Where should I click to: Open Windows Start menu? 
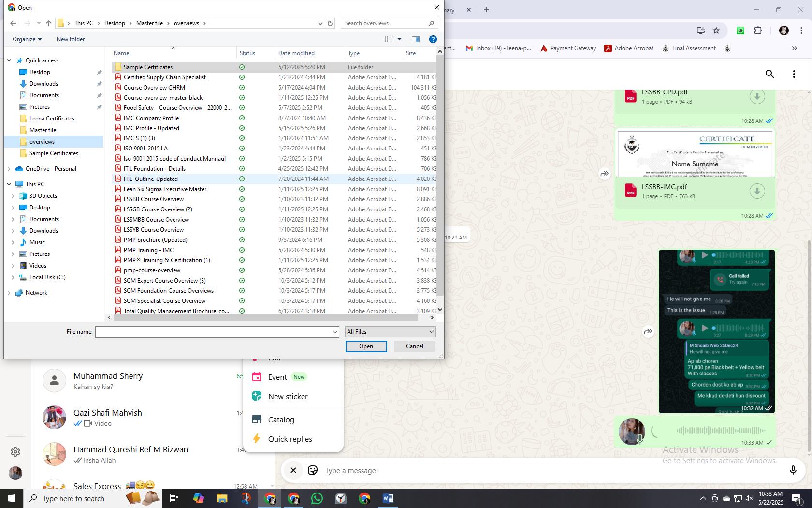[12, 498]
